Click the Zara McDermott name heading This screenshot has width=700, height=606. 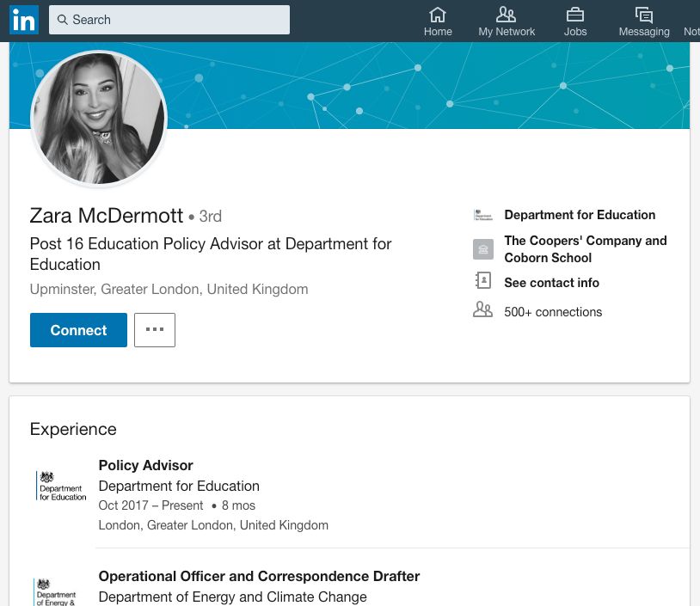click(x=107, y=216)
